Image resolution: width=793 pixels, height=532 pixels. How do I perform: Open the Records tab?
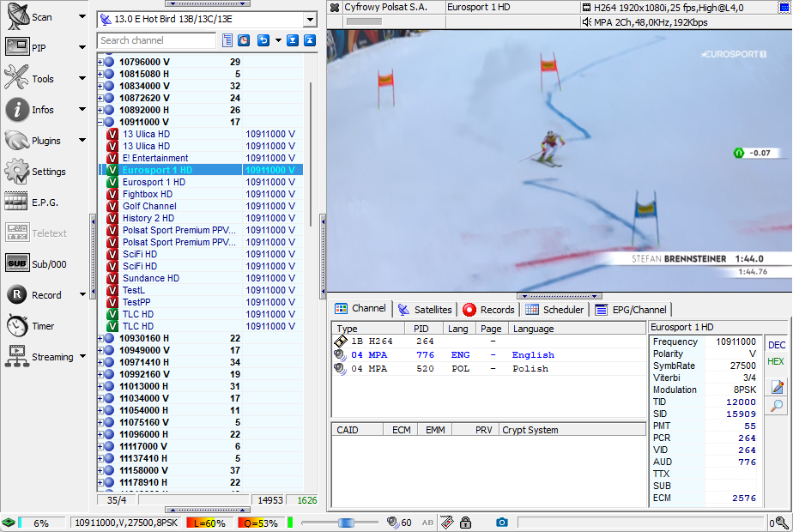[x=488, y=310]
